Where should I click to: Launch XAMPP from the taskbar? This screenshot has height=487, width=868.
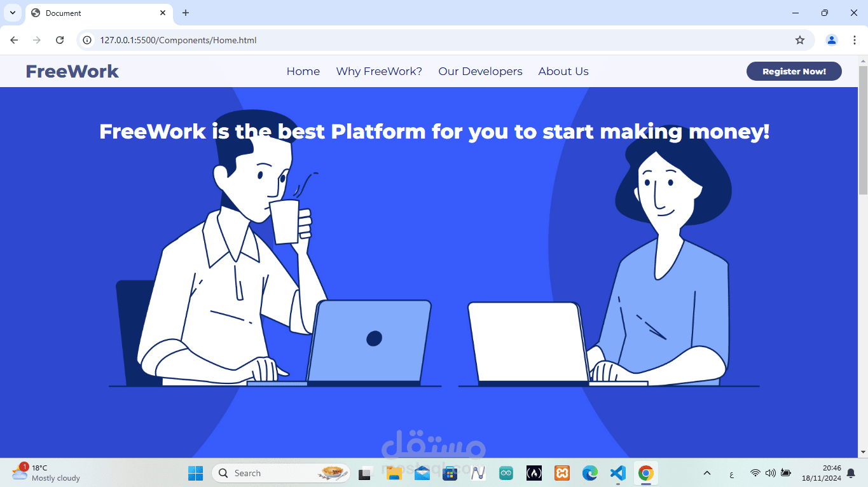(x=561, y=473)
